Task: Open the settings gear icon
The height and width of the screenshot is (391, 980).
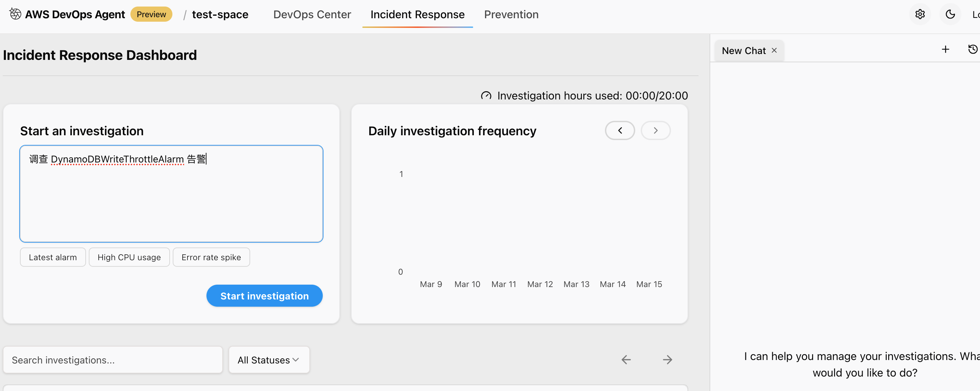Action: click(x=919, y=14)
